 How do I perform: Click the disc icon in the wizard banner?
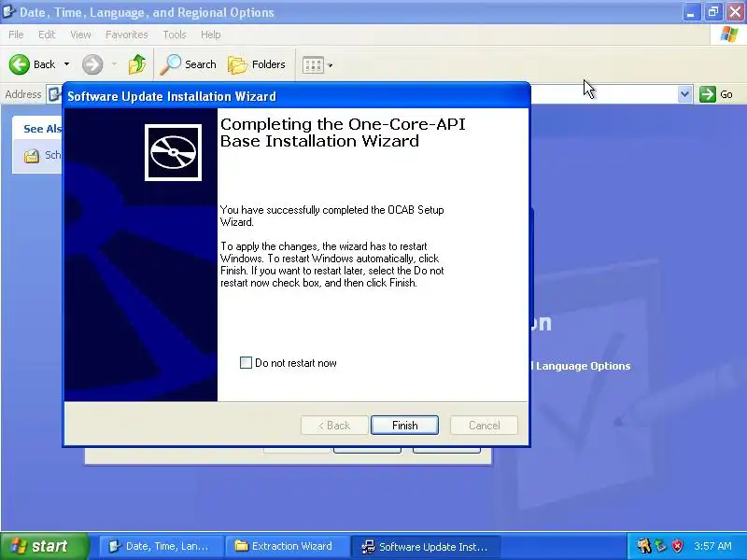pos(173,152)
